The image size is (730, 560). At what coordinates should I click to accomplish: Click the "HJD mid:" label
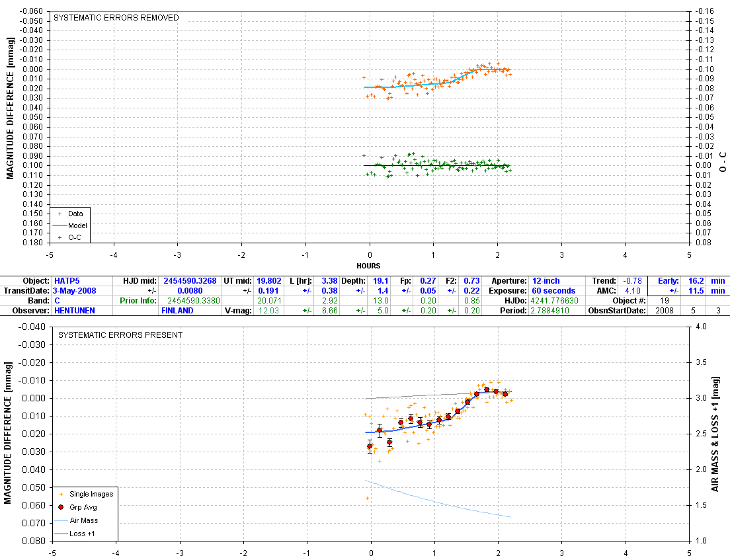pos(140,281)
